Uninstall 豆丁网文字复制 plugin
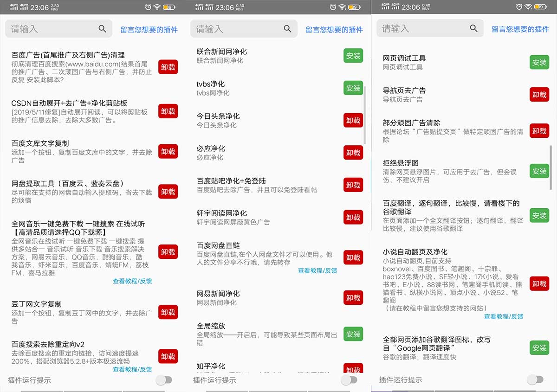This screenshot has height=392, width=557. 168,312
